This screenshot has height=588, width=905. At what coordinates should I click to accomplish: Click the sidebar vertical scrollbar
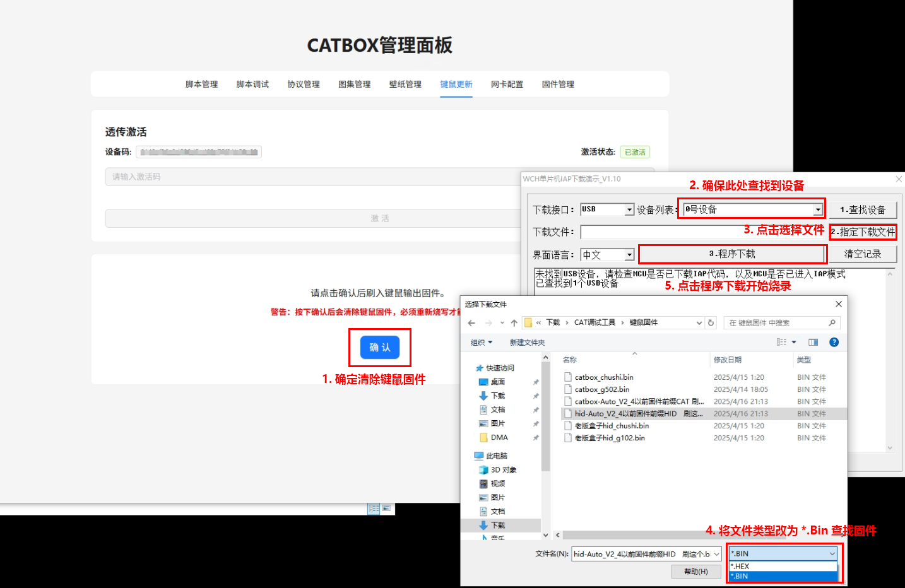click(x=546, y=418)
